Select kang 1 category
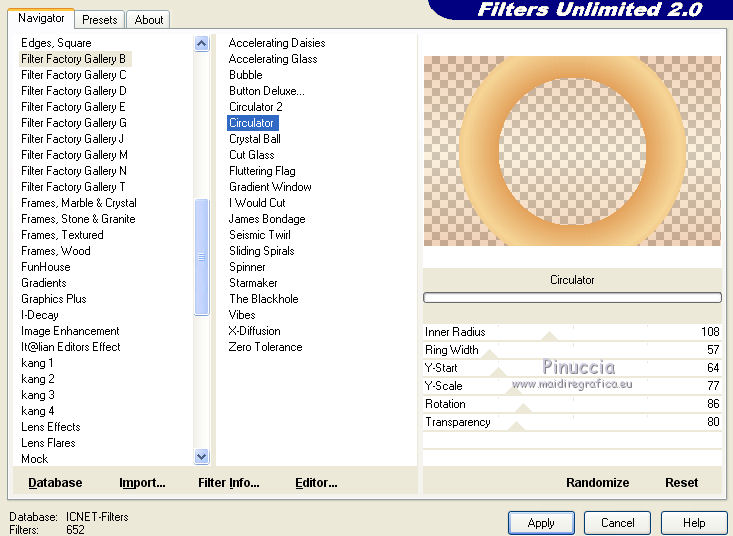The height and width of the screenshot is (536, 733). [x=37, y=363]
